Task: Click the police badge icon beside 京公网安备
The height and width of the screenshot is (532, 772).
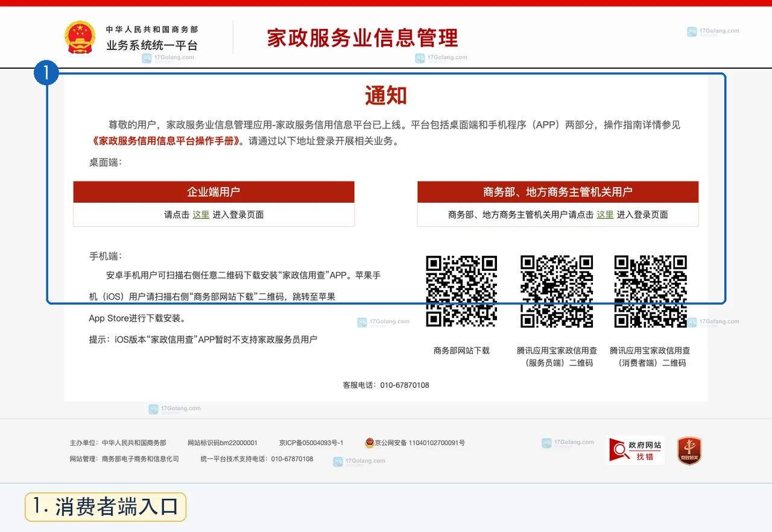Action: (x=370, y=443)
